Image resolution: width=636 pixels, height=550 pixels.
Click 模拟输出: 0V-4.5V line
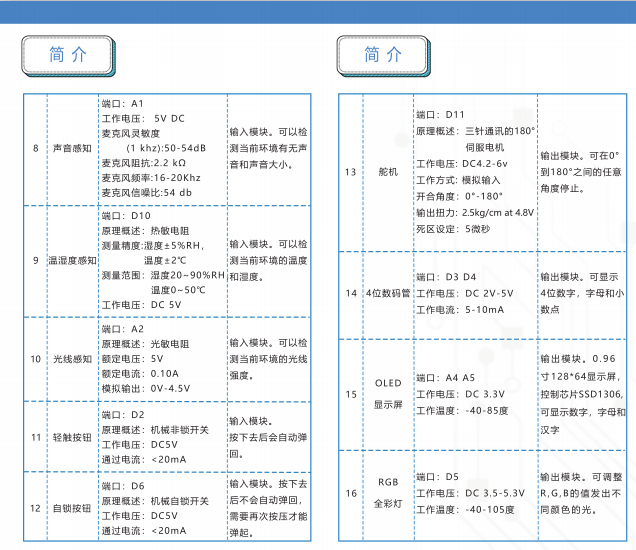146,389
